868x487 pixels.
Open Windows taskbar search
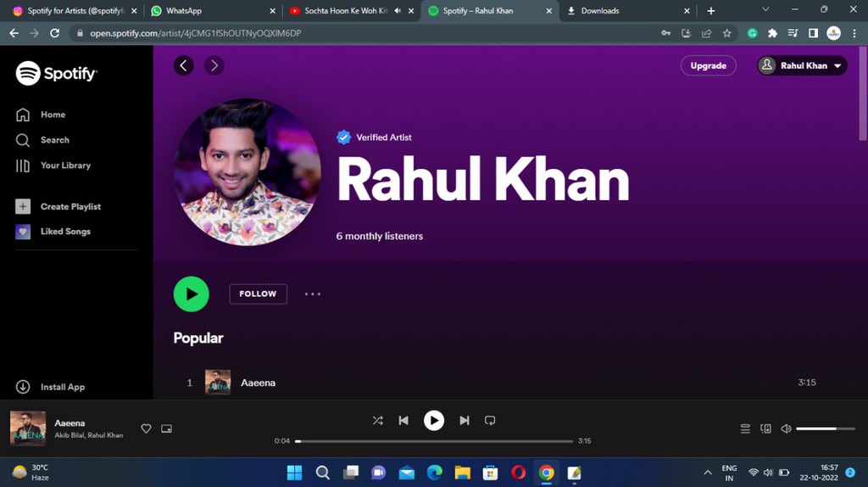pos(323,473)
